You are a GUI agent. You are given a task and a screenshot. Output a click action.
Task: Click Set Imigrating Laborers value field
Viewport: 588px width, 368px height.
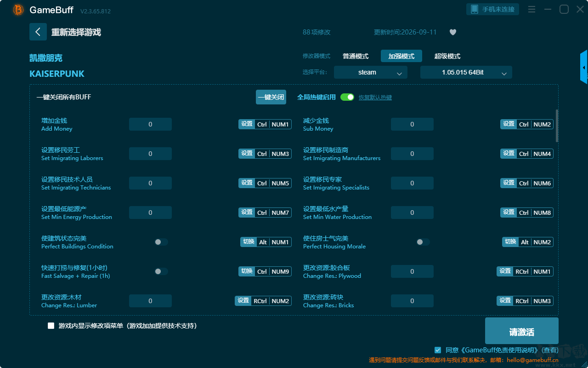click(150, 154)
